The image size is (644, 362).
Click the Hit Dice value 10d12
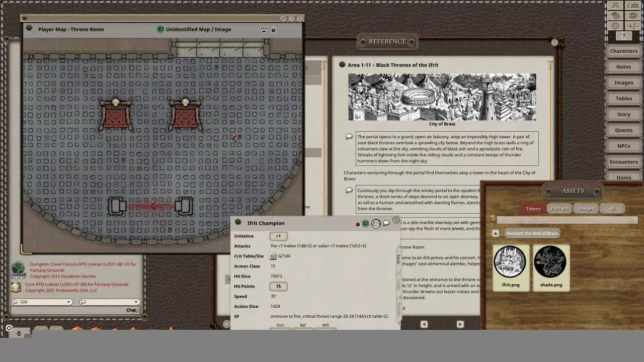(276, 276)
